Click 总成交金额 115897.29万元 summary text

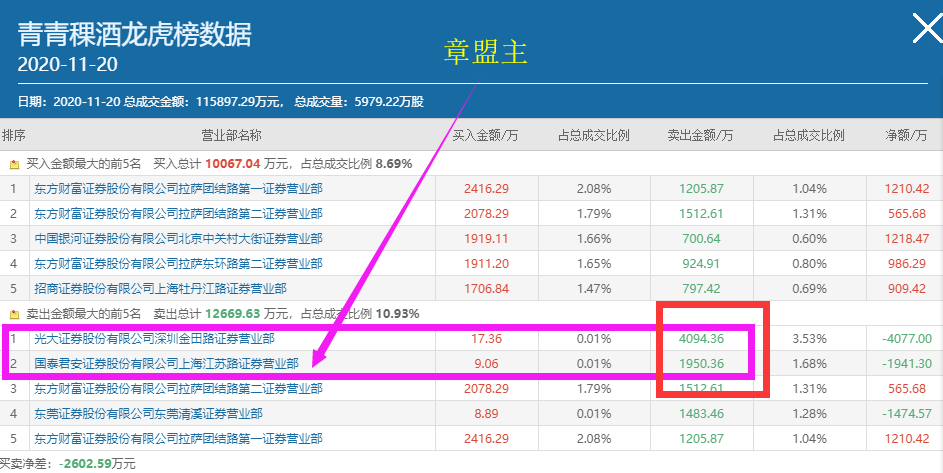click(204, 102)
